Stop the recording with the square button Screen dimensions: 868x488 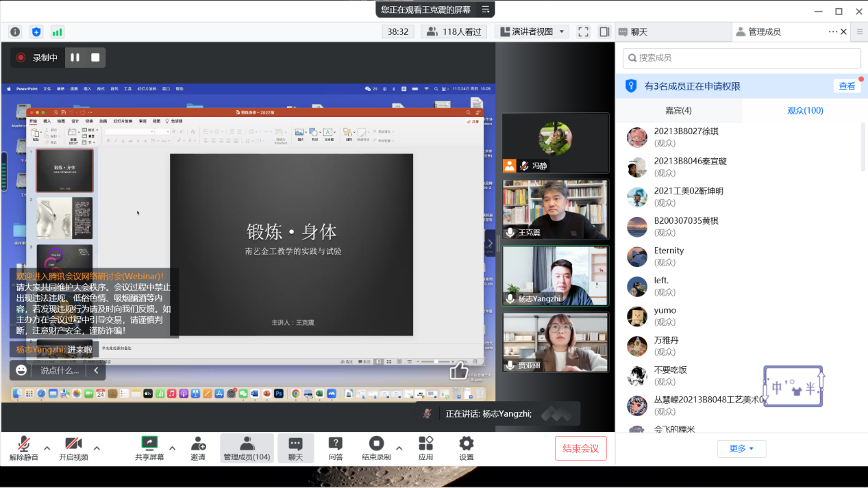(x=95, y=57)
